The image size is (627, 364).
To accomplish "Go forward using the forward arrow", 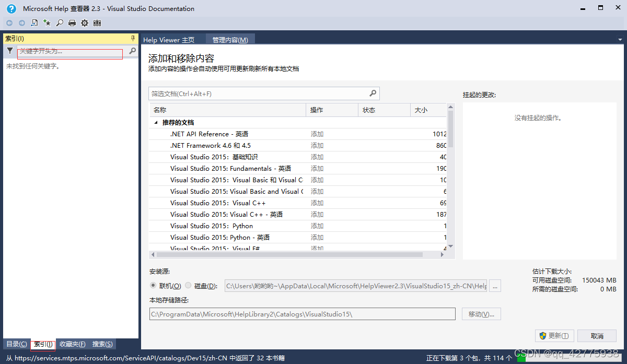I will [22, 23].
